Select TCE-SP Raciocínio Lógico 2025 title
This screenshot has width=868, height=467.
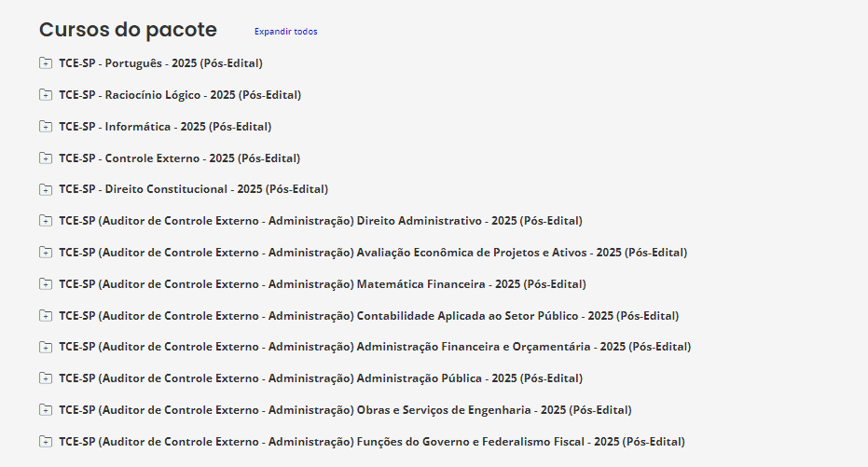coord(180,95)
